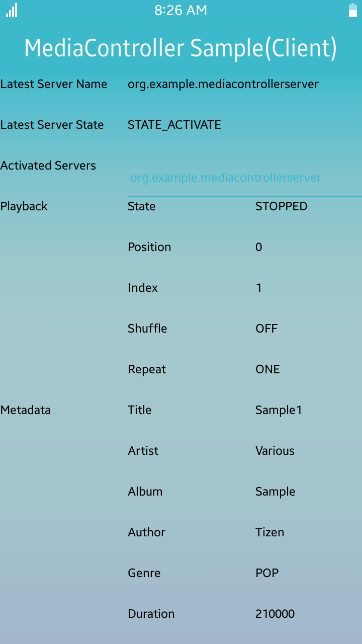
Task: Tap the battery icon in status bar
Action: (353, 10)
